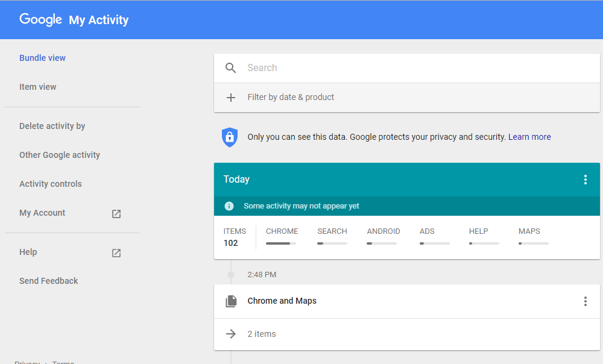Click the Learn more link
603x364 pixels.
529,137
